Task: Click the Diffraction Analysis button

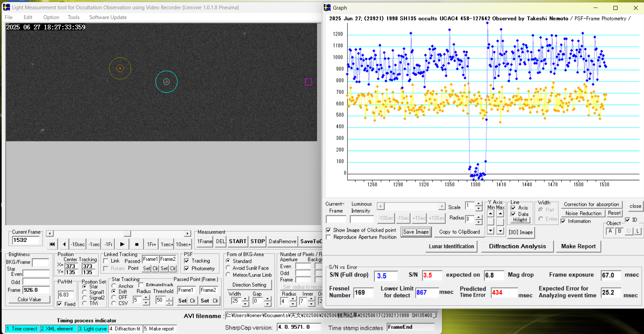Action: 517,246
